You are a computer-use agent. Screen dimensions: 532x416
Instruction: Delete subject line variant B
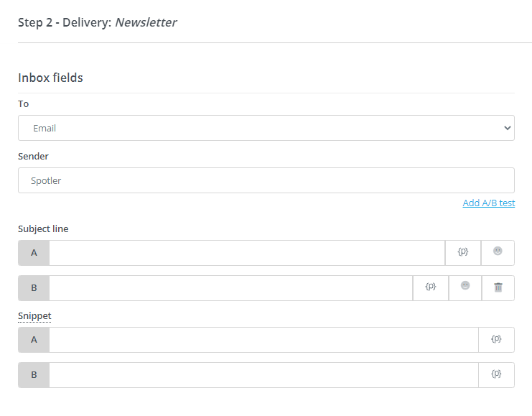(498, 287)
